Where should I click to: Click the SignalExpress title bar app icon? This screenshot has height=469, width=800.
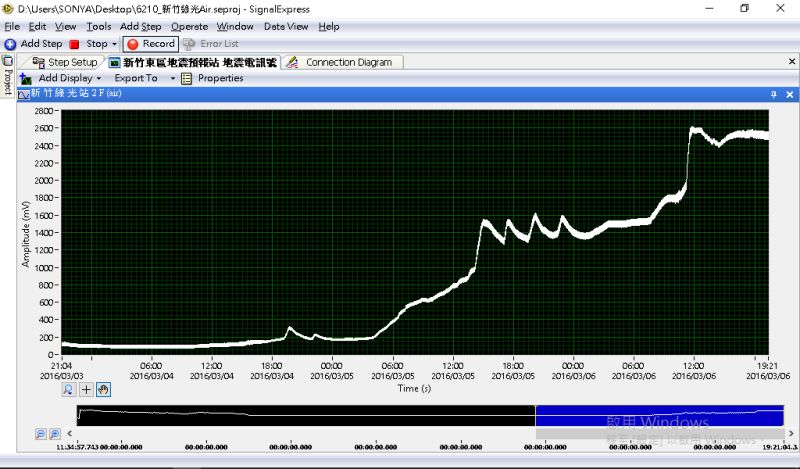coord(8,9)
